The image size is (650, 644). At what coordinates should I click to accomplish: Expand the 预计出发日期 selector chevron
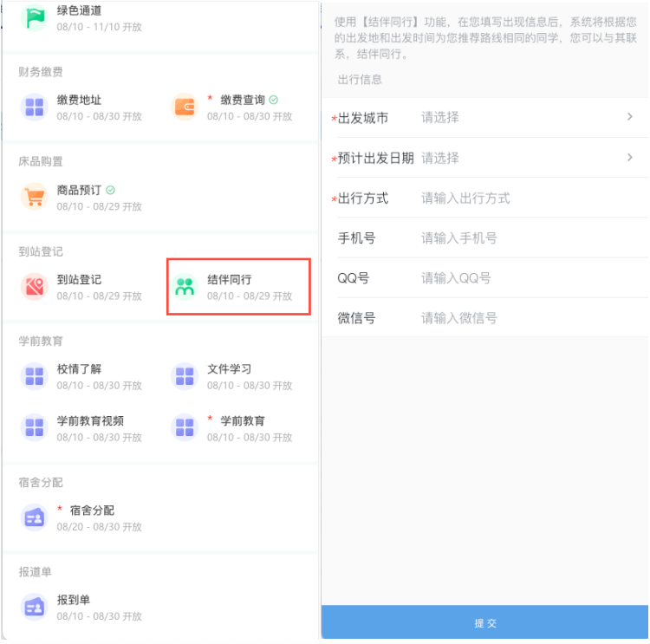click(630, 158)
